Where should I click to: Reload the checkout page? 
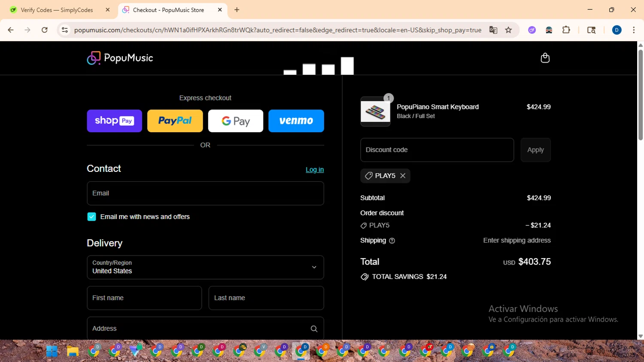[x=45, y=30]
